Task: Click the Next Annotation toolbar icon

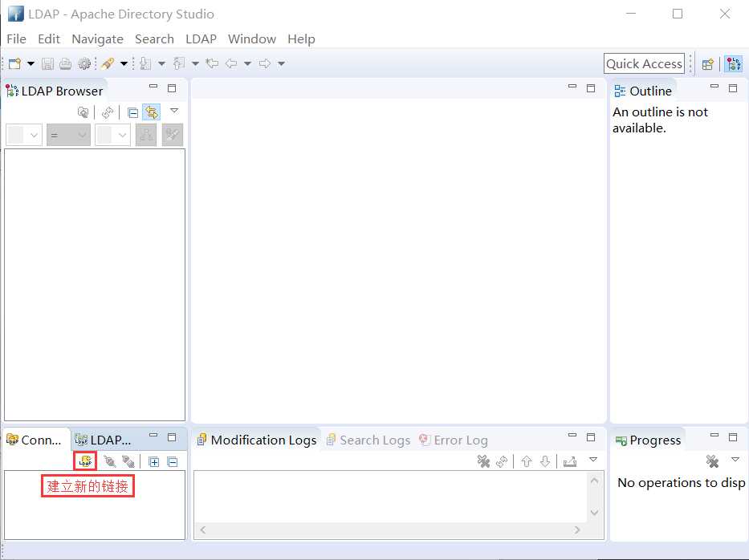Action: point(145,63)
